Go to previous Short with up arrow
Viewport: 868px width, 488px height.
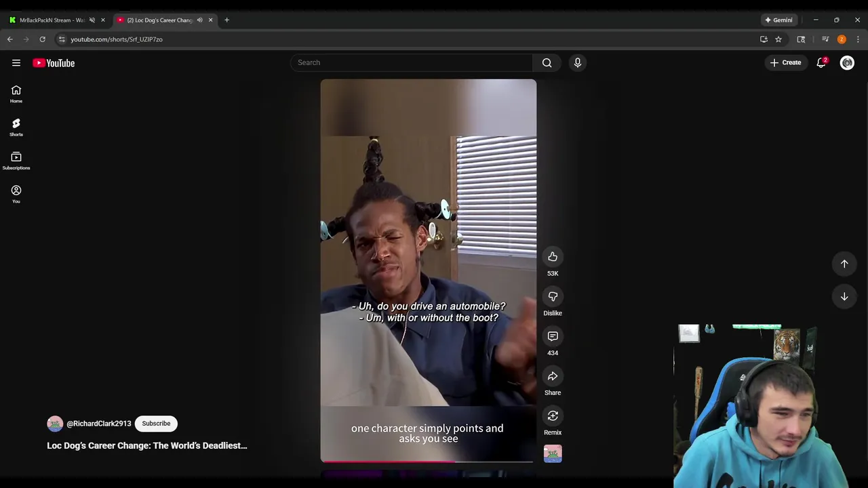[844, 264]
